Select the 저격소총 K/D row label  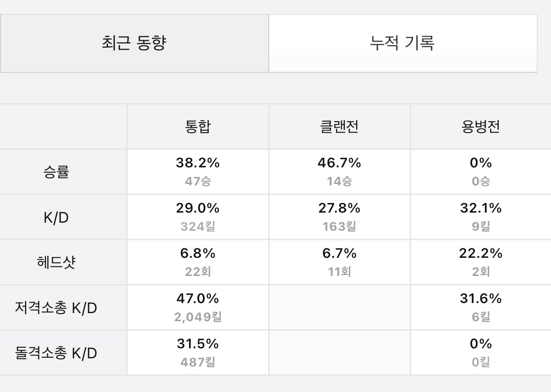coord(56,308)
